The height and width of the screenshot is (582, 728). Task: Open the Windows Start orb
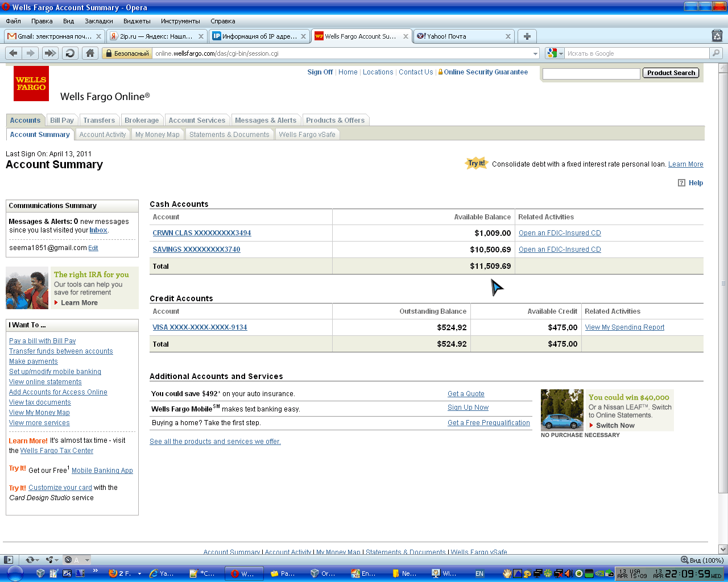(15, 573)
